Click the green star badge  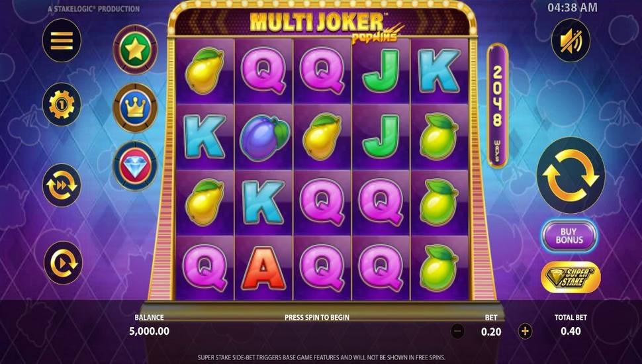pyautogui.click(x=135, y=50)
